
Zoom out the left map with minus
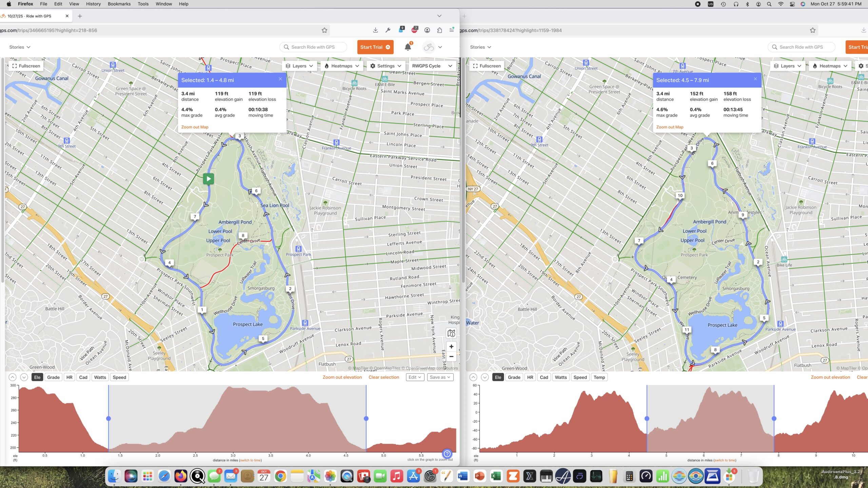pyautogui.click(x=451, y=356)
